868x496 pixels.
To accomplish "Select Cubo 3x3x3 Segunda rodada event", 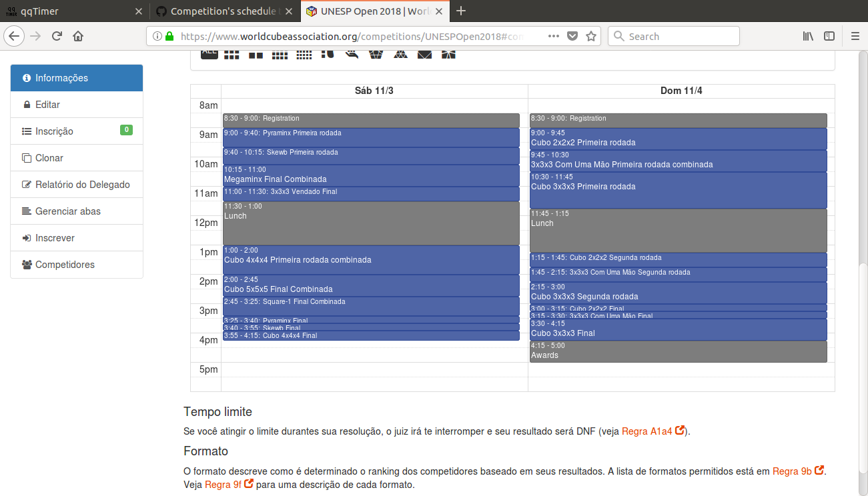I will click(679, 293).
